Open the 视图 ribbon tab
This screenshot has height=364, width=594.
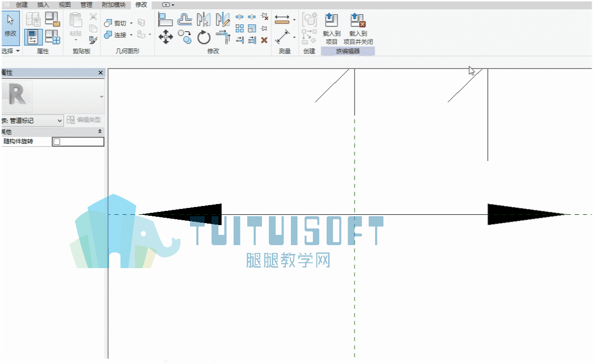(65, 4)
